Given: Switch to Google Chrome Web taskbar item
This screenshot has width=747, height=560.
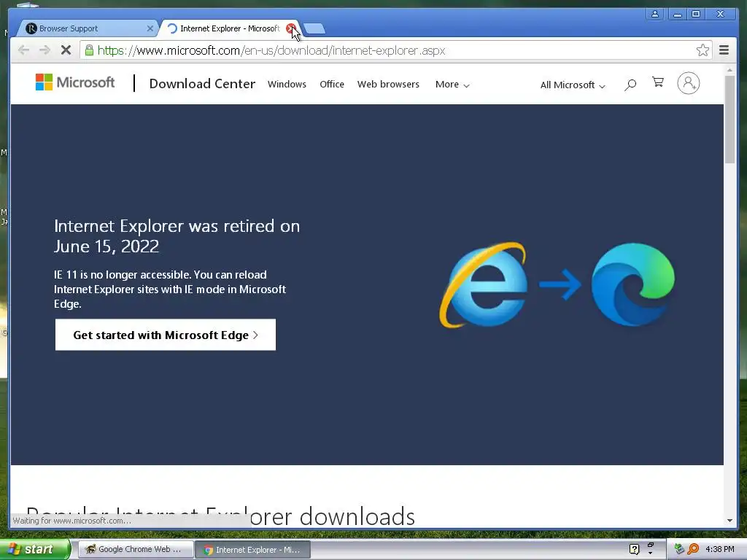Looking at the screenshot, I should pos(136,550).
